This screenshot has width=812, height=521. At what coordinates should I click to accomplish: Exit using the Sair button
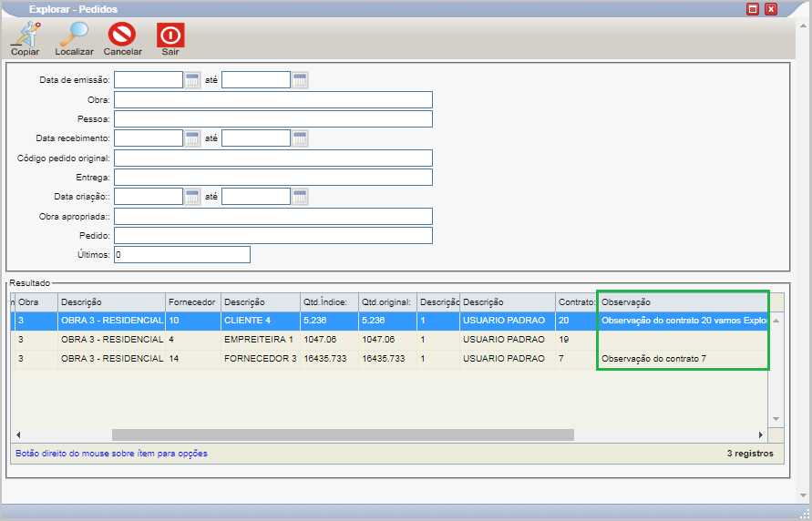pyautogui.click(x=170, y=38)
